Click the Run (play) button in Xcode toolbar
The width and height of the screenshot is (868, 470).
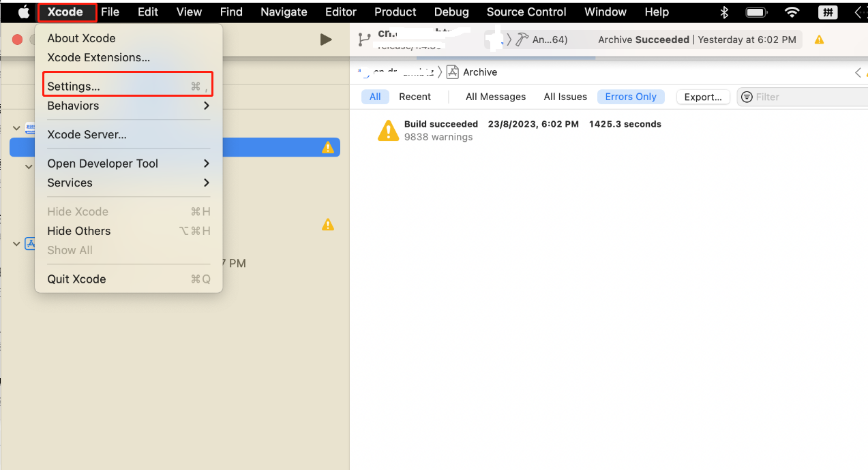326,40
